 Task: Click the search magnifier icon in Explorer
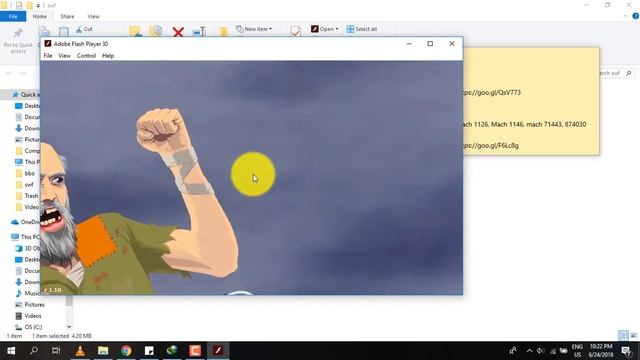pos(629,73)
